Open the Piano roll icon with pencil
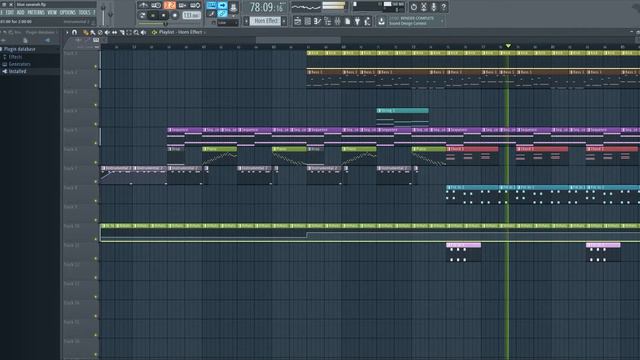Viewport: 640px width, 360px height. pos(317,21)
